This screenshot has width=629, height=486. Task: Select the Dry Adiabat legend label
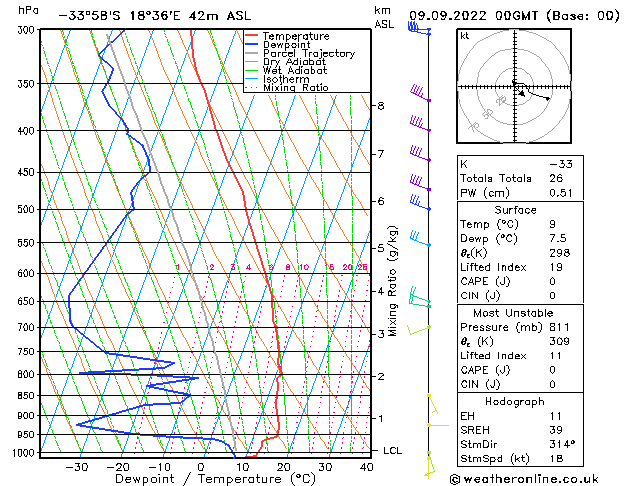[x=294, y=62]
